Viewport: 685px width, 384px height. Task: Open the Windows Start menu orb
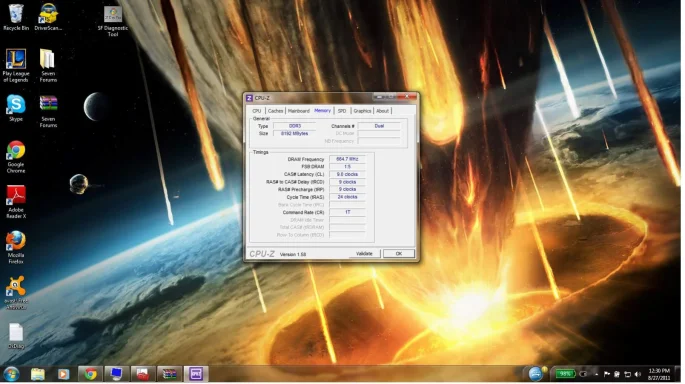11,374
